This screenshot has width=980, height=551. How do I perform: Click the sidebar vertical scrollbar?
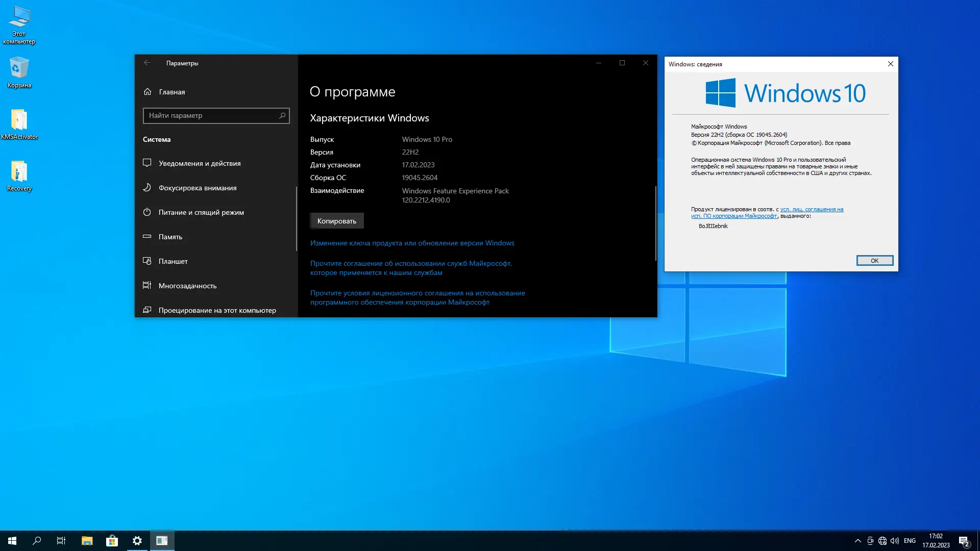click(296, 219)
